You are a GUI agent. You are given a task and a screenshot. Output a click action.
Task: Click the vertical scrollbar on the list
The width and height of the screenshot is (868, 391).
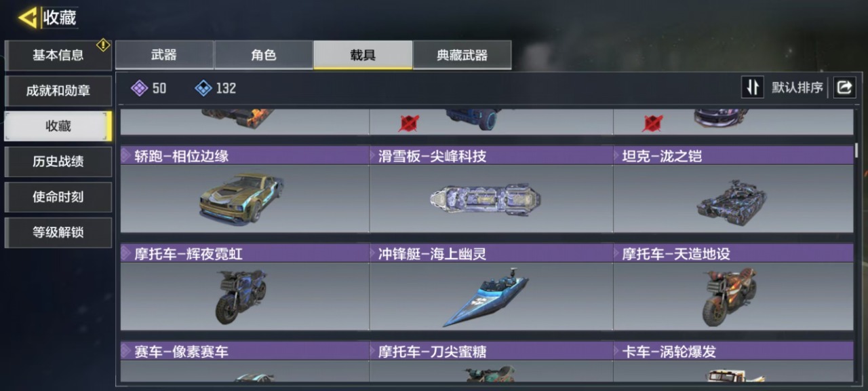(856, 150)
